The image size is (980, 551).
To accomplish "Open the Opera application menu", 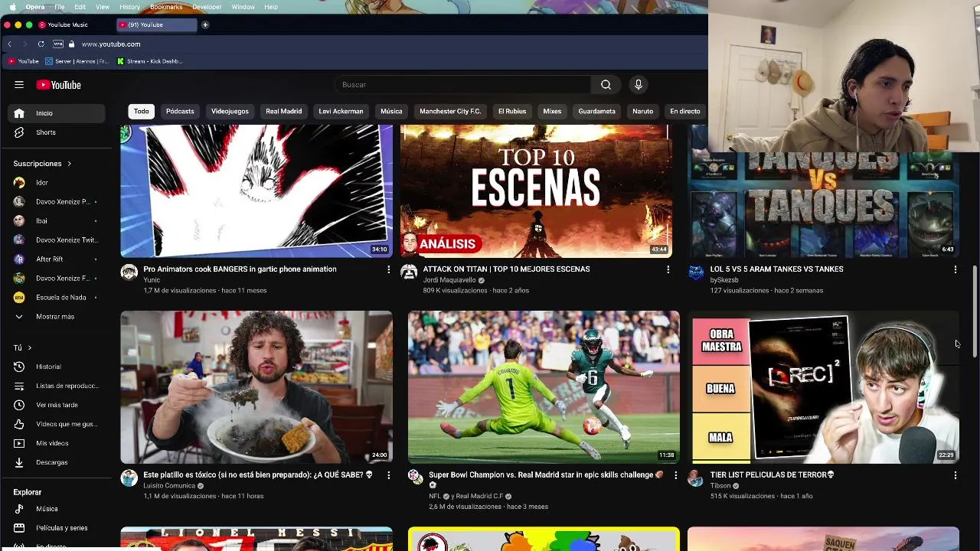I will click(x=35, y=7).
